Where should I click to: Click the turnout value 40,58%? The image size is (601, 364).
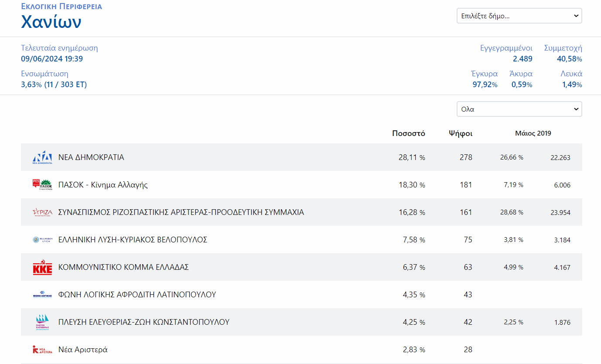click(570, 59)
